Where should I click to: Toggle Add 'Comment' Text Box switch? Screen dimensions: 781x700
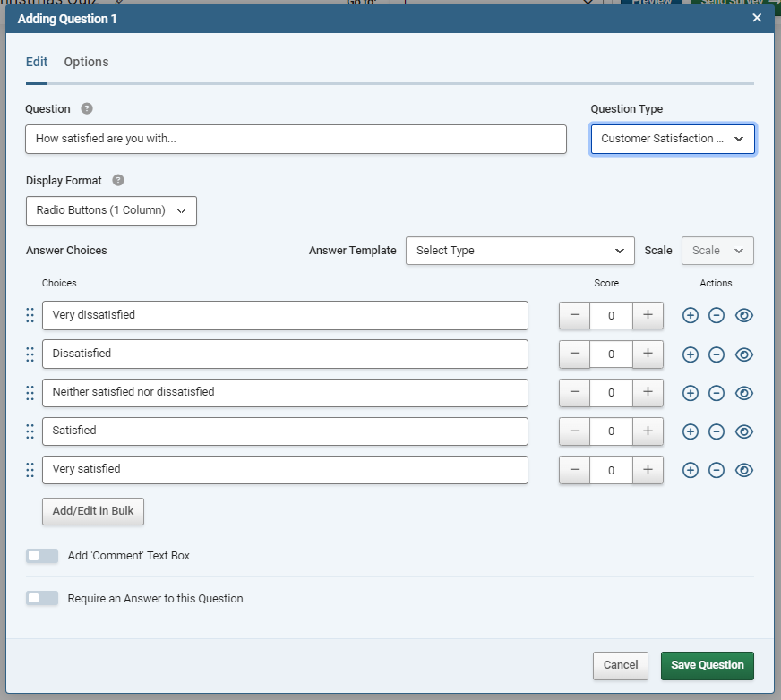(x=42, y=556)
